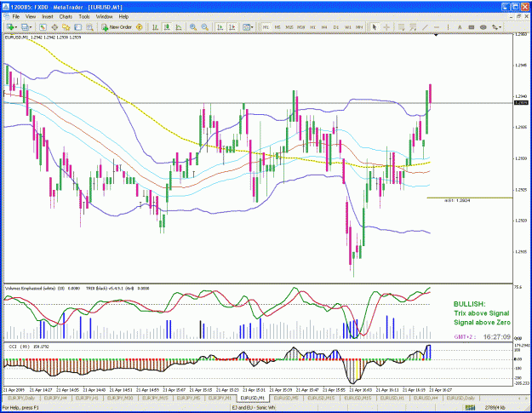This screenshot has height=413, width=532.
Task: Open the Window menu
Action: tap(104, 17)
